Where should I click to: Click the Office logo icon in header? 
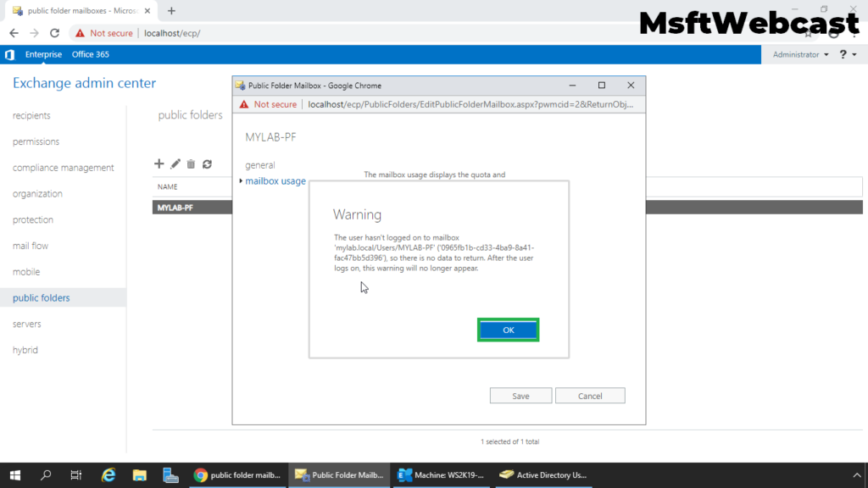(x=9, y=54)
